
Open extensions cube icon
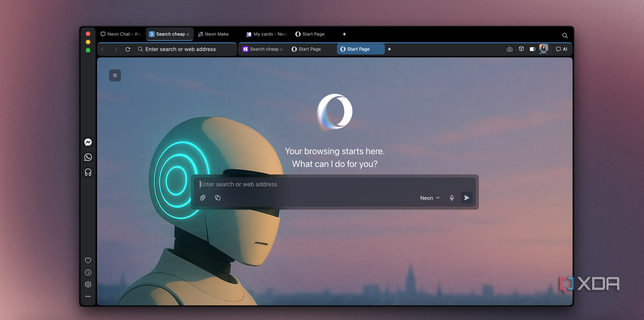tap(521, 49)
